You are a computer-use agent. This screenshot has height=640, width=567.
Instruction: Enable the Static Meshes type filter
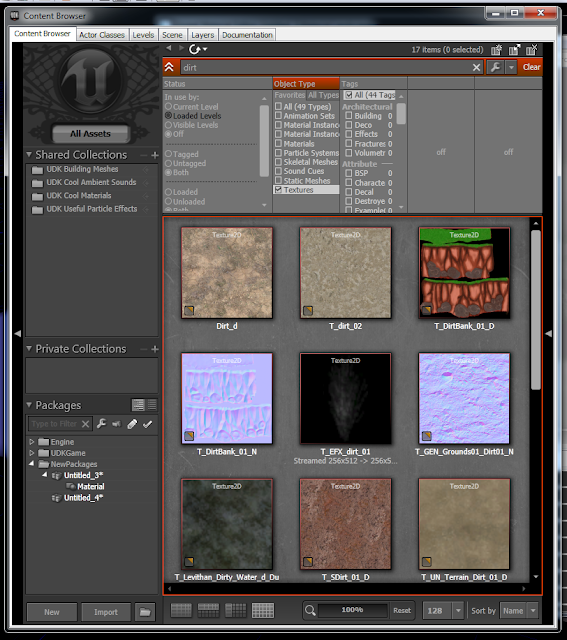278,180
